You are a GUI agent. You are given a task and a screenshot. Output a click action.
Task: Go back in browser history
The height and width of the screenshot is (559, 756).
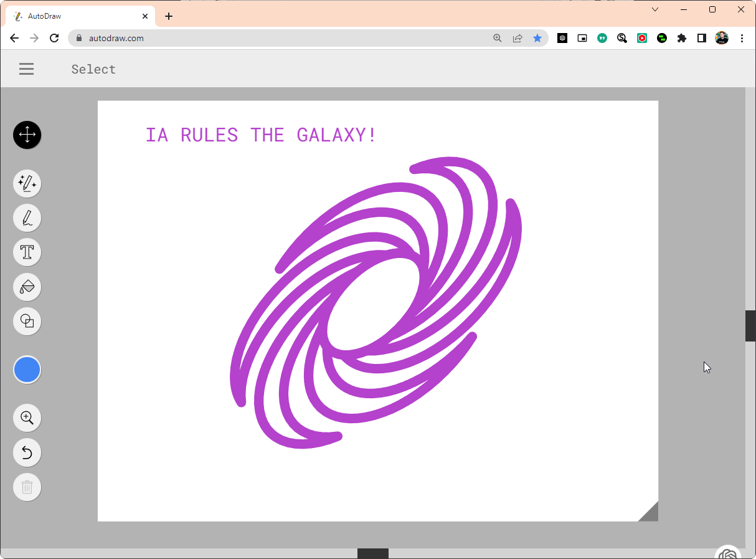[14, 38]
